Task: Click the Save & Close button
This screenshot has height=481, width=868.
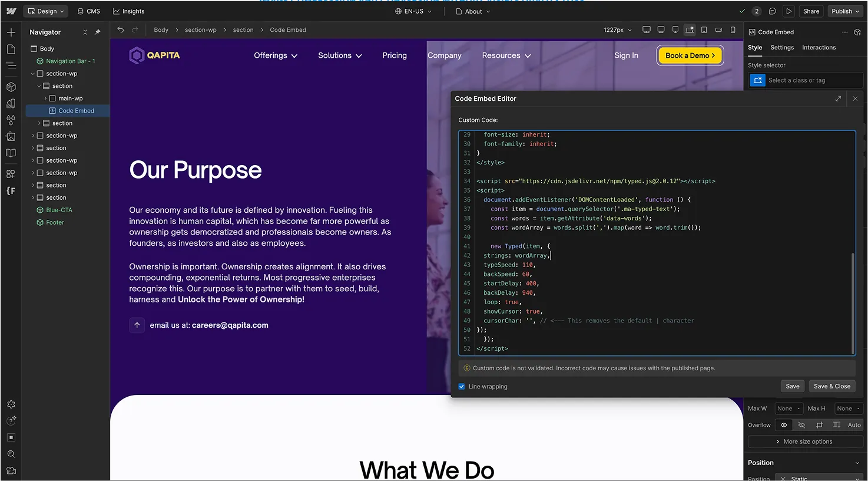Action: pyautogui.click(x=832, y=387)
